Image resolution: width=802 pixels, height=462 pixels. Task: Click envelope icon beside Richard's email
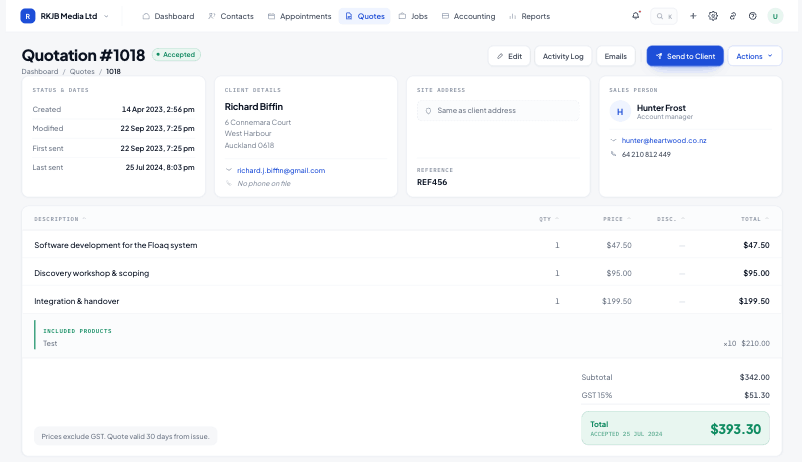click(x=229, y=170)
